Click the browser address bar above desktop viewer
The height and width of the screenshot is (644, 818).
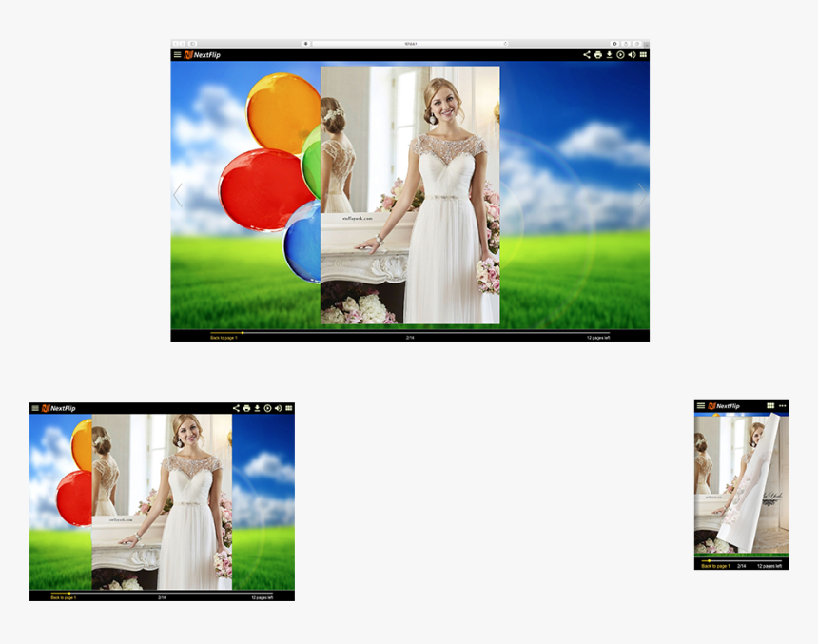coord(410,44)
